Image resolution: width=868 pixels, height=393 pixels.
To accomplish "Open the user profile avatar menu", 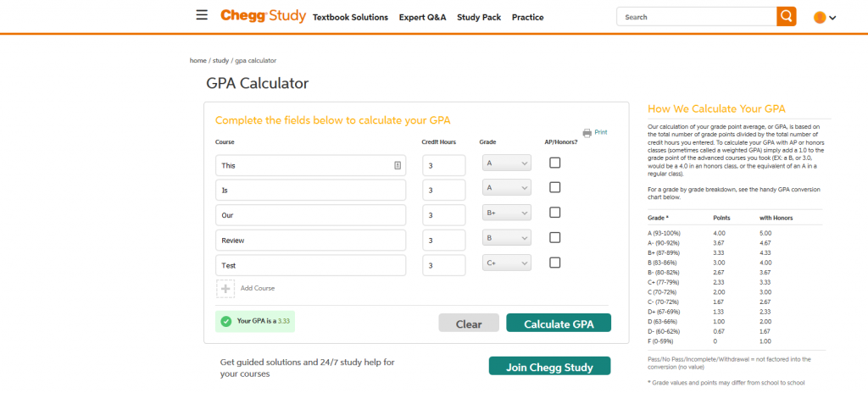I will [x=824, y=17].
